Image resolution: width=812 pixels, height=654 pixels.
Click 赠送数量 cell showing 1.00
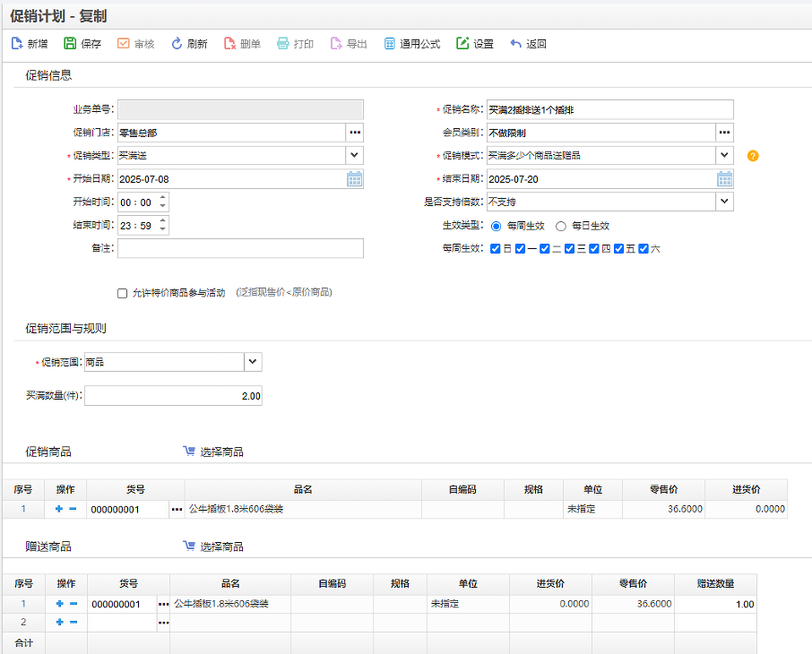716,605
